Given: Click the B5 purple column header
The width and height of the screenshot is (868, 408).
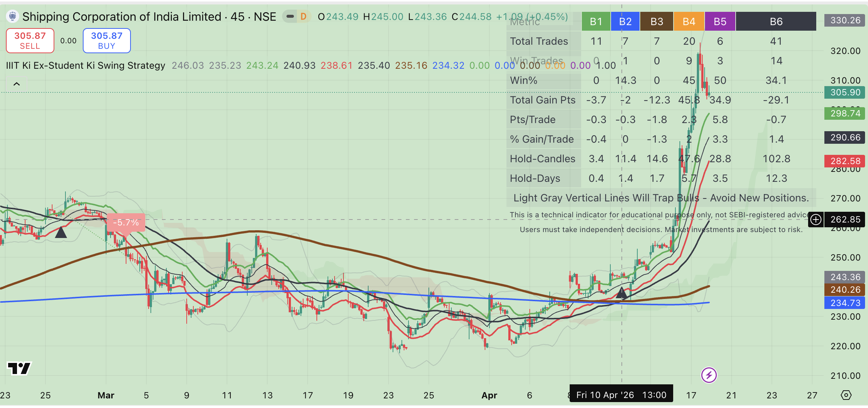Looking at the screenshot, I should (x=720, y=21).
